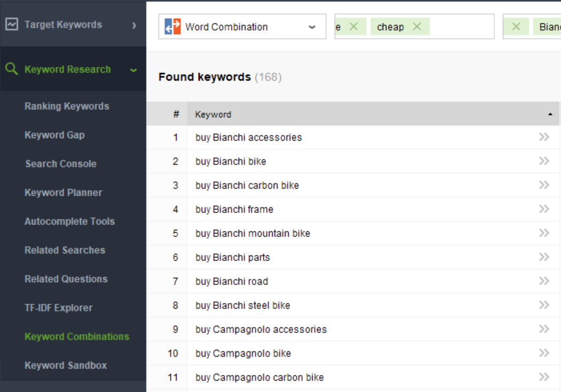This screenshot has width=561, height=392.
Task: Remove the 'cheap' keyword tag
Action: tap(417, 27)
